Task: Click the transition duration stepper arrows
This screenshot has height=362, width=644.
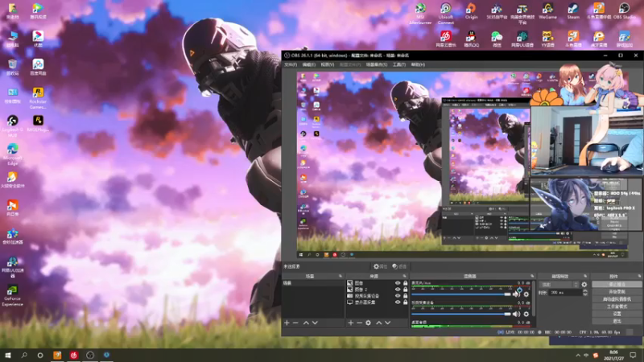Action: pyautogui.click(x=585, y=293)
